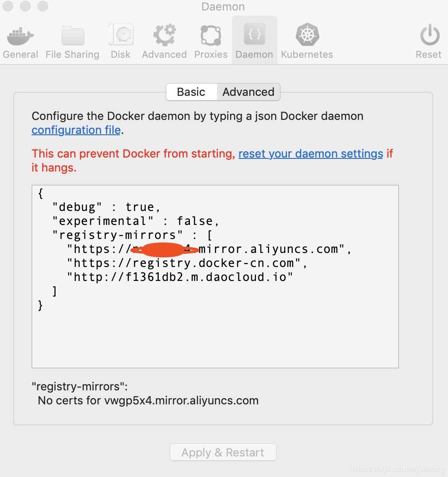Switch to the Advanced daemon tab
448x477 pixels.
pos(248,92)
